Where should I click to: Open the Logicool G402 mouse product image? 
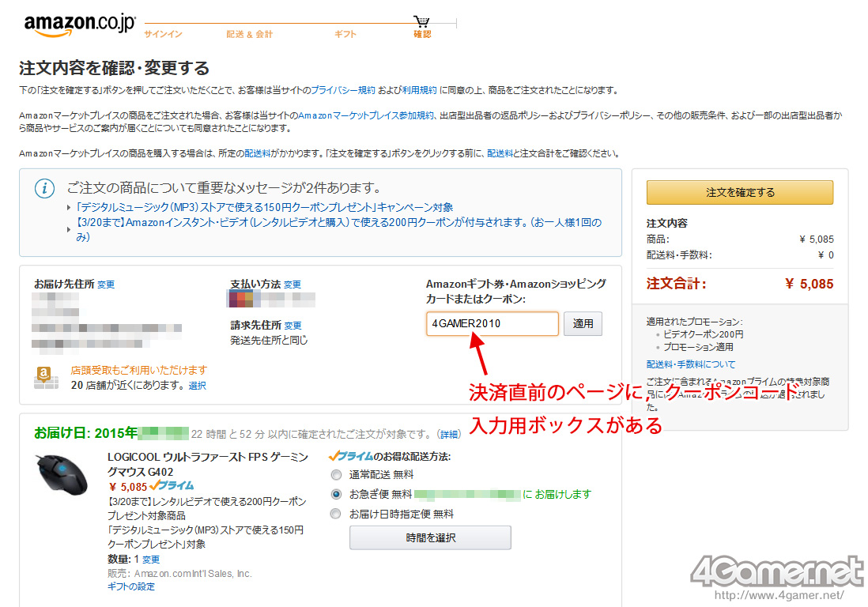click(x=62, y=475)
